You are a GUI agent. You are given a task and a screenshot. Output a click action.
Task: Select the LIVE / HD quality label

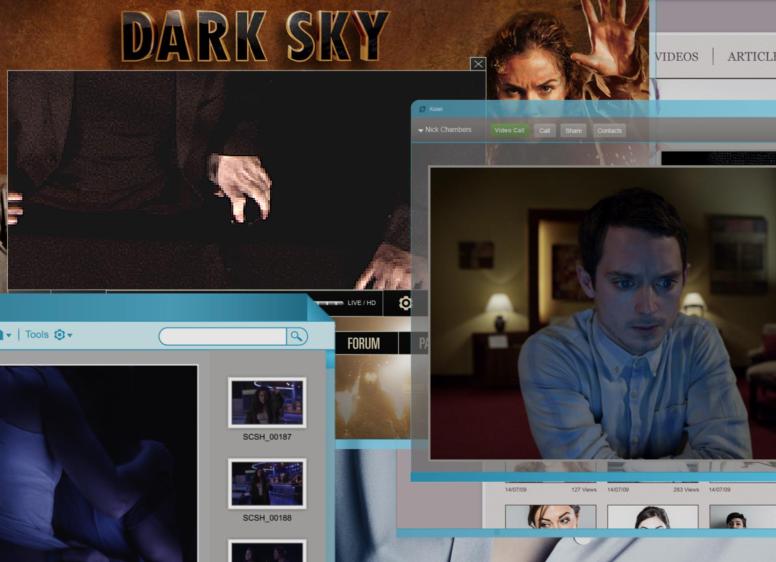361,303
